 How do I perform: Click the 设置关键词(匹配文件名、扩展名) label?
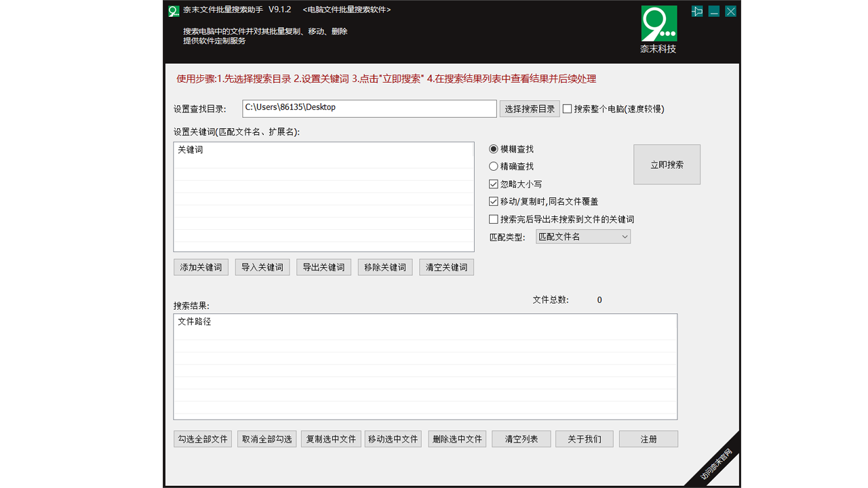[x=236, y=132]
